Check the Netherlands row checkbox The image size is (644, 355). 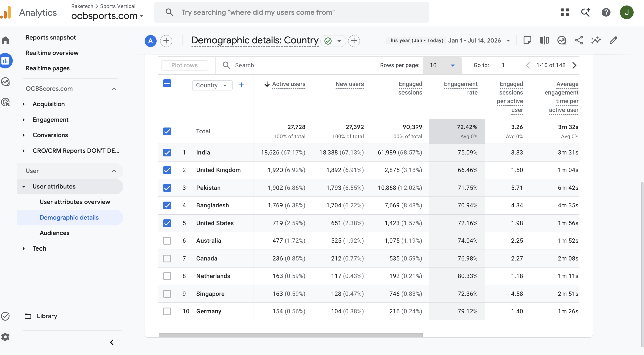coord(167,276)
